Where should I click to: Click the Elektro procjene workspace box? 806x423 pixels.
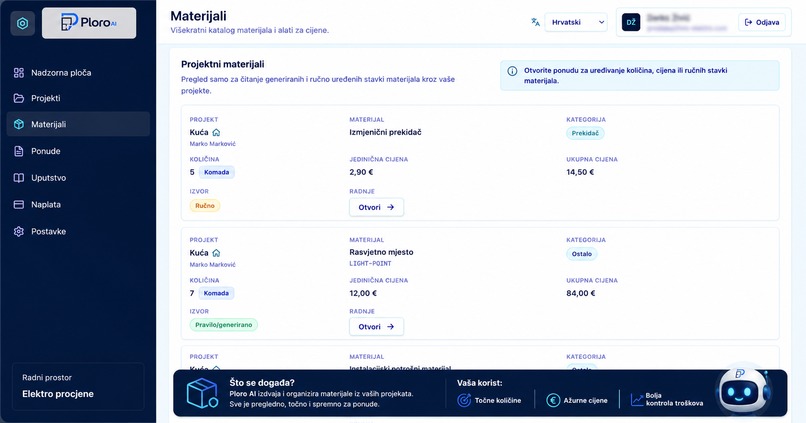click(78, 387)
